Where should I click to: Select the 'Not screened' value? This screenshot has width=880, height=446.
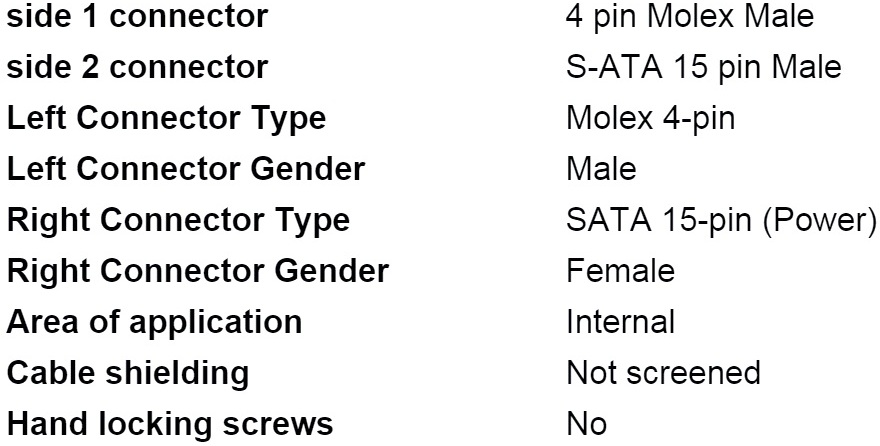coord(662,373)
